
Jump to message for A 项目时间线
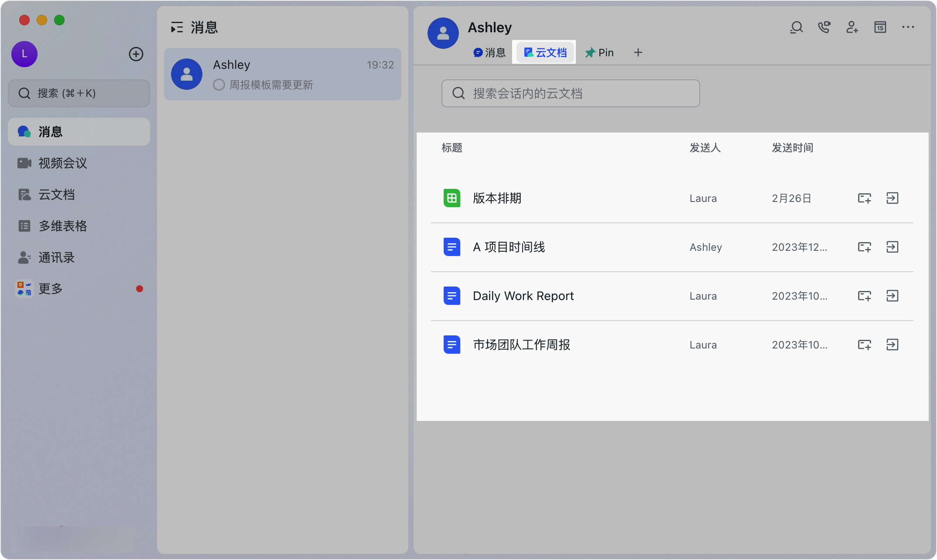coord(892,247)
